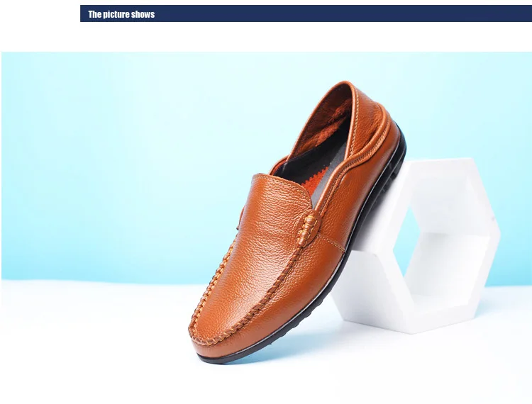Click the white margin left of the banner
The image size is (532, 404).
(x=40, y=13)
